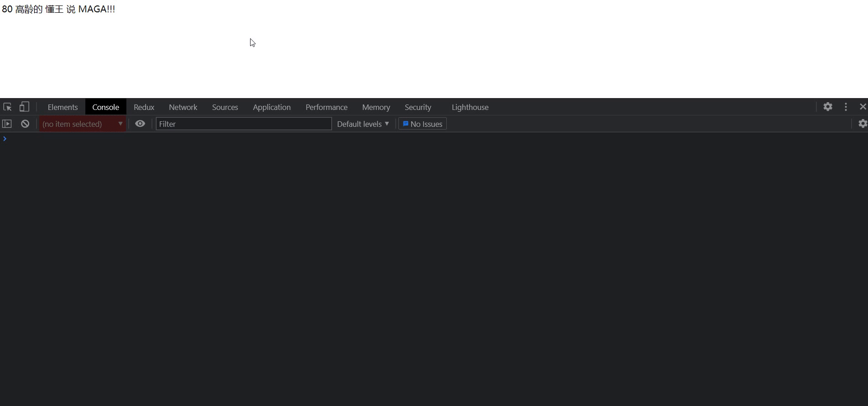Viewport: 868px width, 406px height.
Task: Open console settings gear in console toolbar
Action: pos(863,124)
